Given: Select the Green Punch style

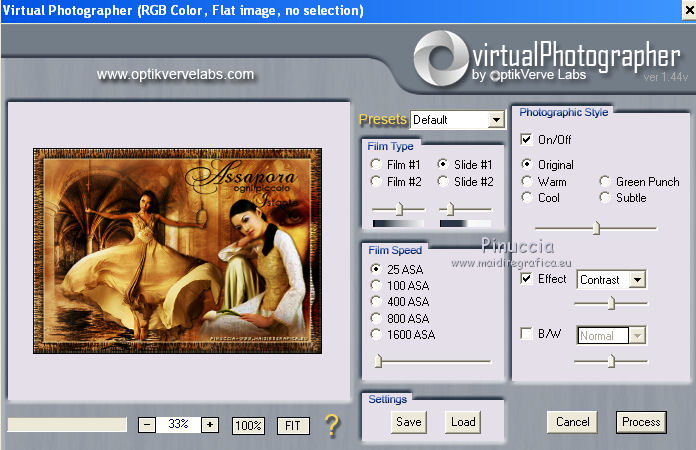Looking at the screenshot, I should click(x=605, y=182).
